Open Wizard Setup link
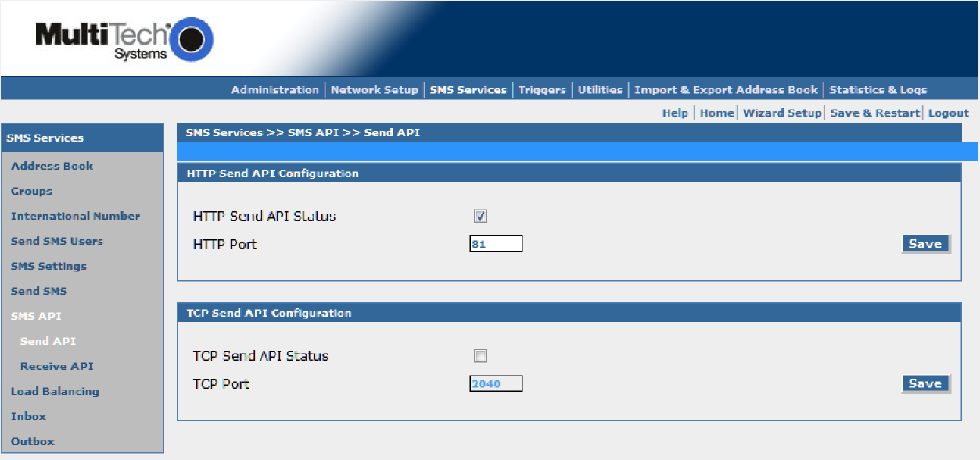 point(781,113)
